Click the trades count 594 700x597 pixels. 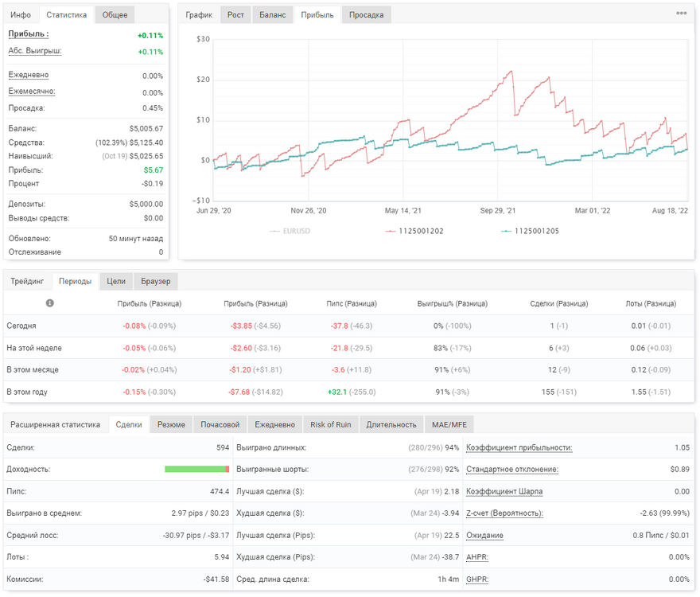(x=223, y=447)
